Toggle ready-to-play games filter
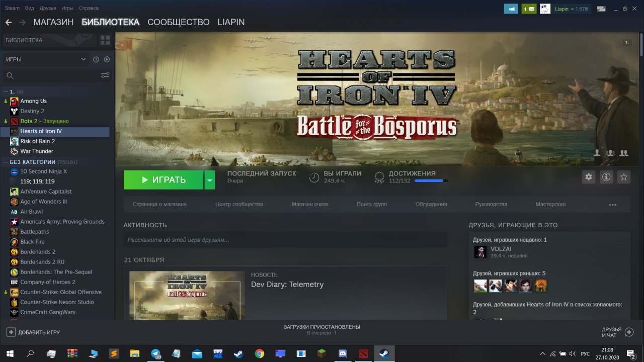The height and width of the screenshot is (362, 644). tap(107, 59)
